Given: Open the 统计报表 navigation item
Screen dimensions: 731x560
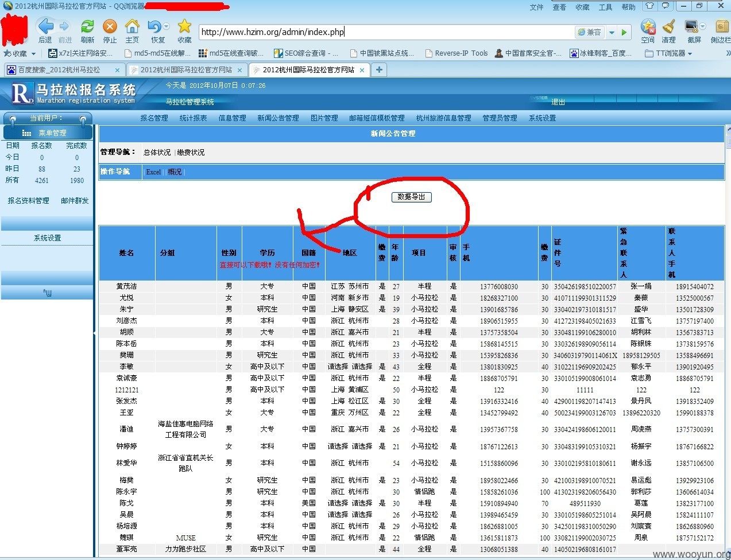Looking at the screenshot, I should (x=193, y=118).
